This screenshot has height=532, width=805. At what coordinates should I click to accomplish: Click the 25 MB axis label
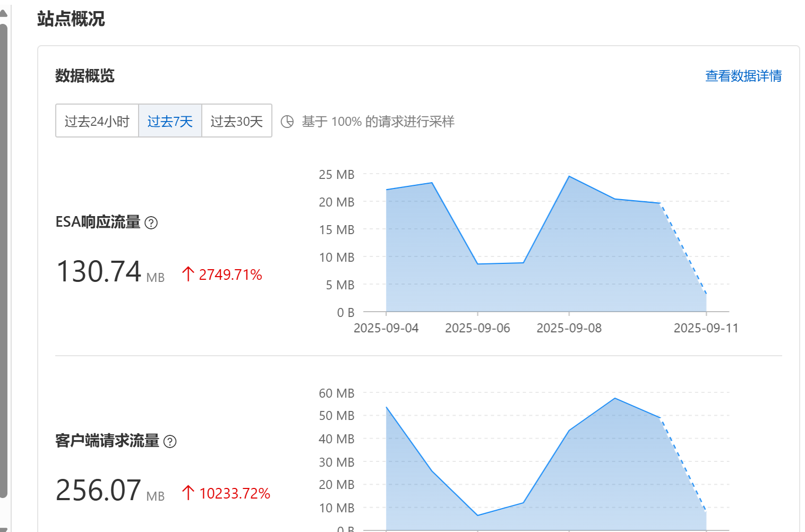click(337, 175)
